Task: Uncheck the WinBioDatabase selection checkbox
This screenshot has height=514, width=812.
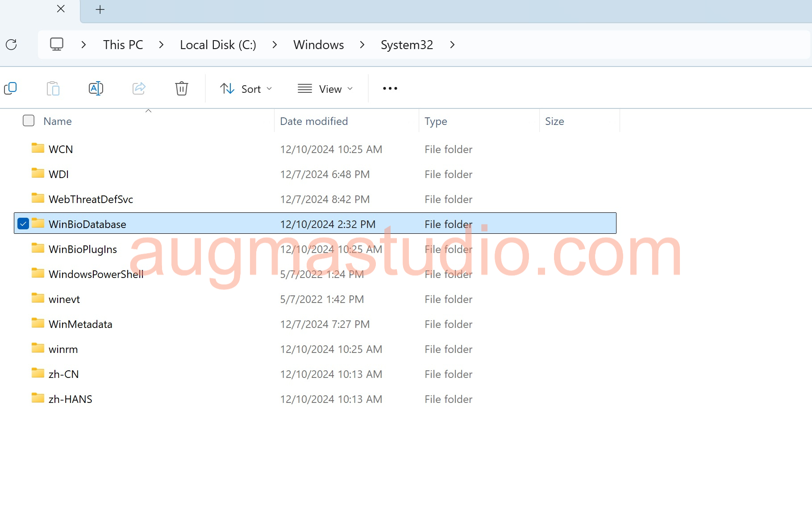Action: [x=23, y=224]
